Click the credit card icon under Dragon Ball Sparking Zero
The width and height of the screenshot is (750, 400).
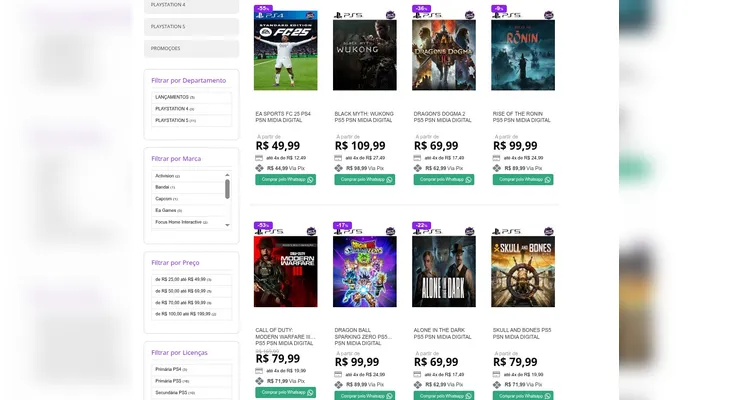(x=339, y=374)
